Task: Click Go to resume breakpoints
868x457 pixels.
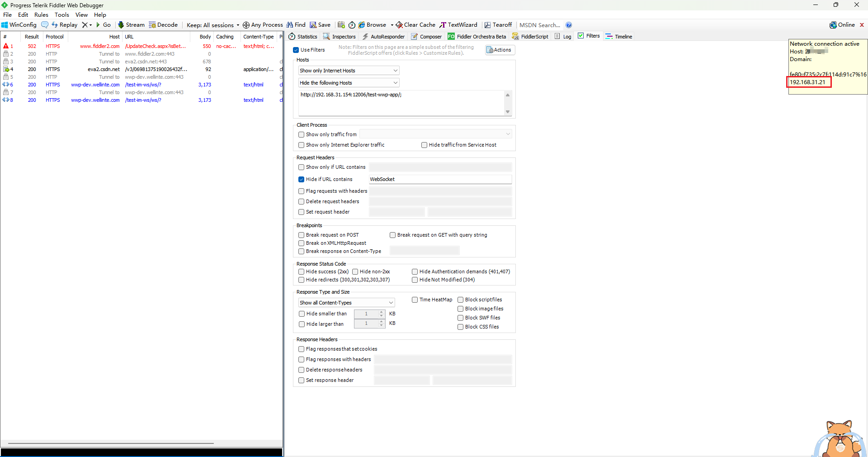Action: click(x=104, y=25)
